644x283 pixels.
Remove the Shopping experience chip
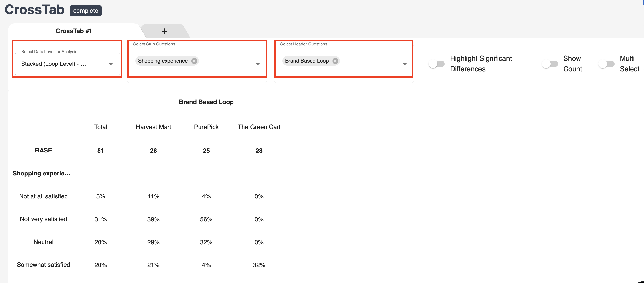coord(194,61)
